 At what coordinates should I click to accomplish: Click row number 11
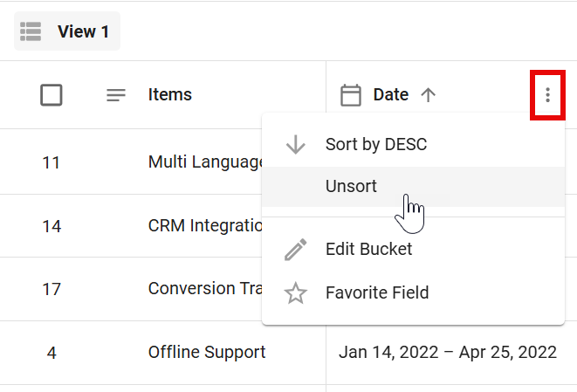coord(52,162)
